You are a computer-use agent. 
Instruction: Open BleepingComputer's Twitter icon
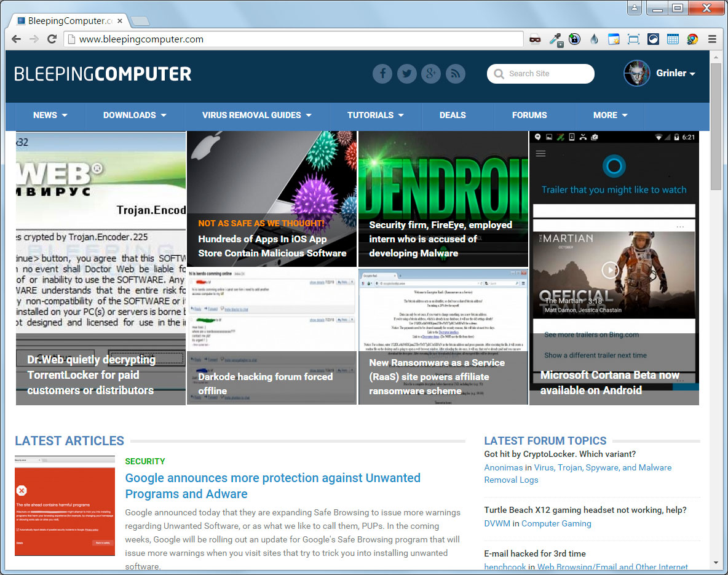406,73
